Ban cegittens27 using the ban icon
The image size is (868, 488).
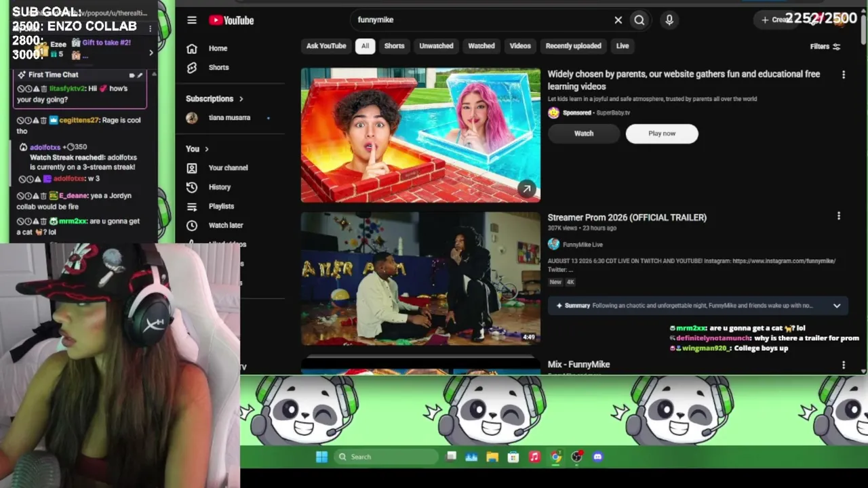point(21,121)
